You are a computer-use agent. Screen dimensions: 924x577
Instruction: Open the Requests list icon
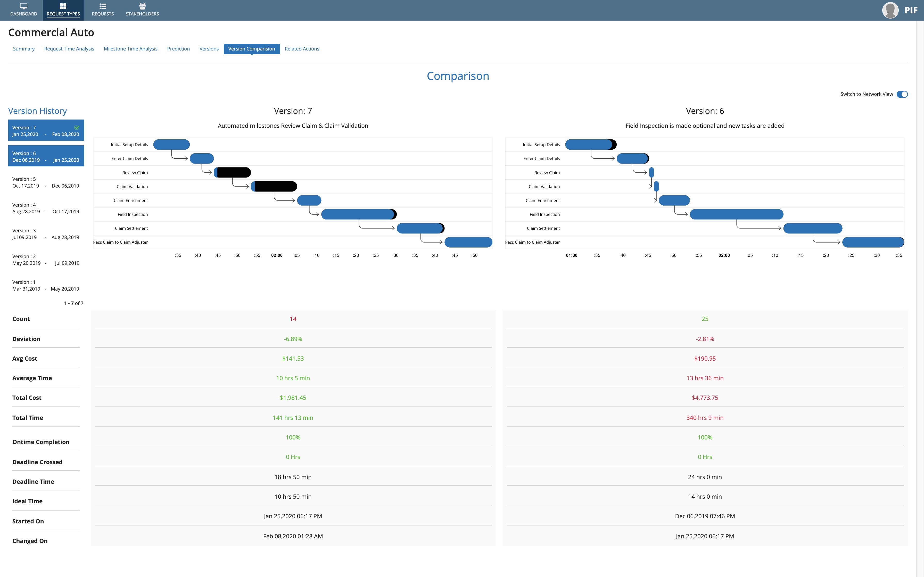[102, 6]
